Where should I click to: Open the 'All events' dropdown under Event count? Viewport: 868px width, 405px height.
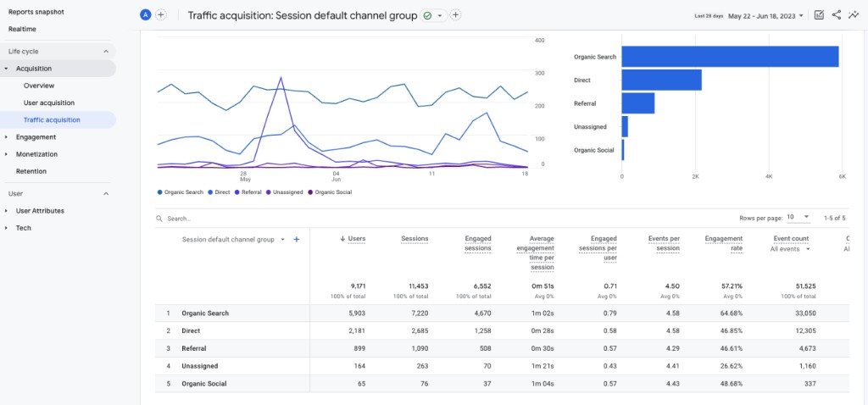pyautogui.click(x=790, y=249)
